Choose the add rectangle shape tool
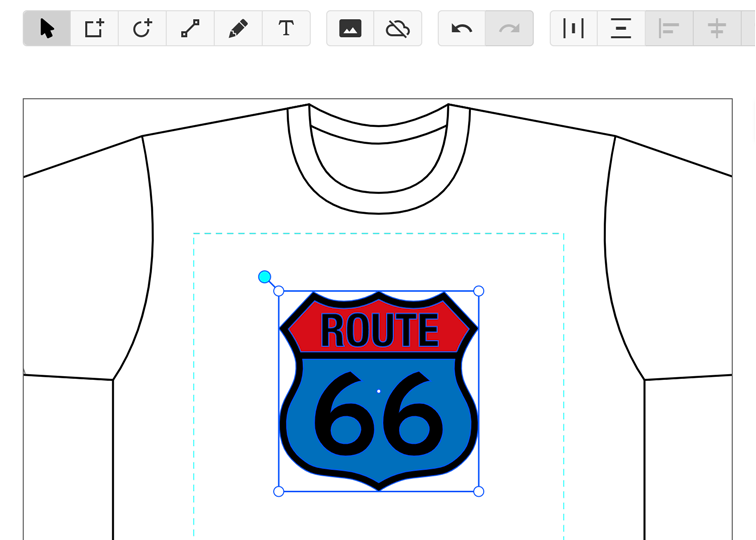This screenshot has height=540, width=756. tap(94, 28)
